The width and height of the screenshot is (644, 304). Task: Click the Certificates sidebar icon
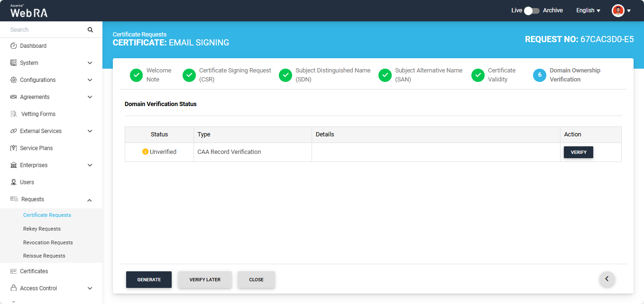(x=14, y=271)
